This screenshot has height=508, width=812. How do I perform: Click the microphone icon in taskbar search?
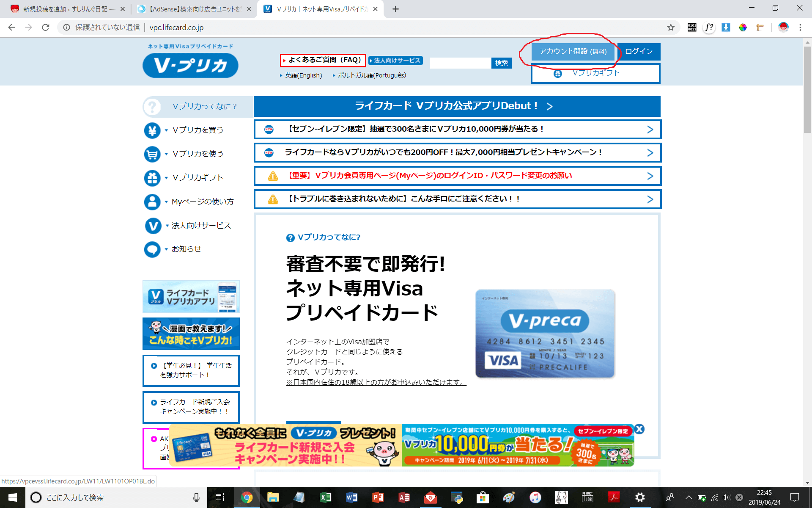tap(196, 497)
